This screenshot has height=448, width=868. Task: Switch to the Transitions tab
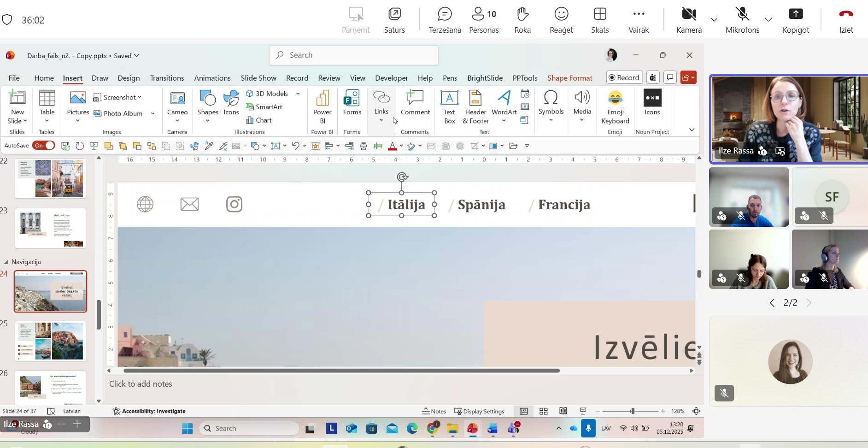pyautogui.click(x=167, y=78)
